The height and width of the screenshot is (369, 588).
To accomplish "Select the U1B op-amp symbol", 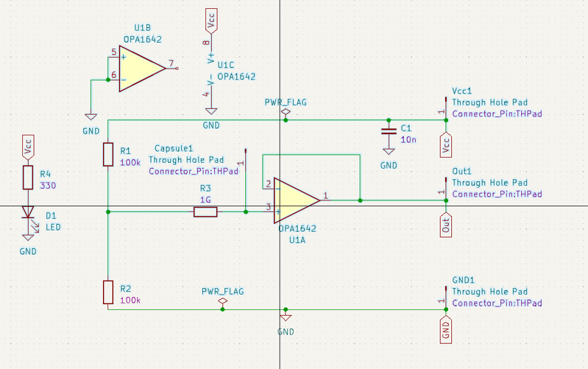I will pyautogui.click(x=141, y=68).
